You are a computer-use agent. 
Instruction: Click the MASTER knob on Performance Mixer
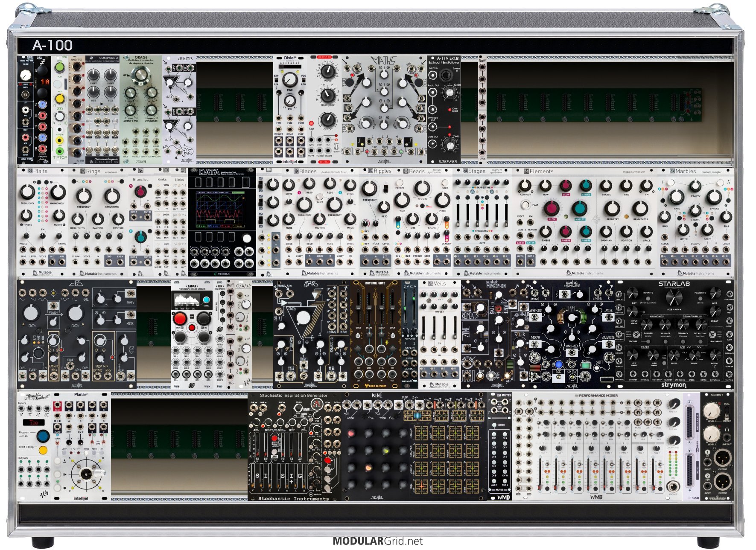pyautogui.click(x=674, y=404)
